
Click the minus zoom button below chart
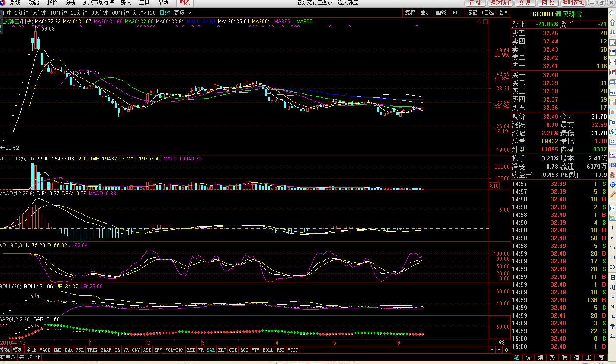pyautogui.click(x=500, y=350)
